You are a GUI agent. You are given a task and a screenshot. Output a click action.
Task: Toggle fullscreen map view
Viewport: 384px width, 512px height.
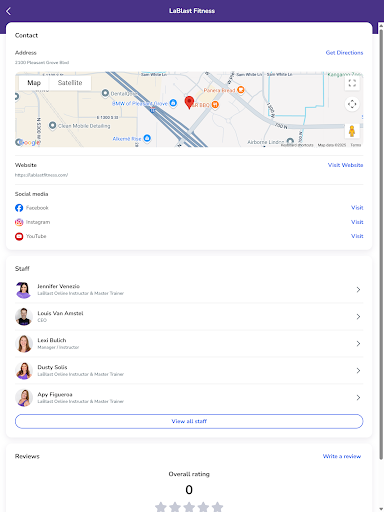(352, 83)
